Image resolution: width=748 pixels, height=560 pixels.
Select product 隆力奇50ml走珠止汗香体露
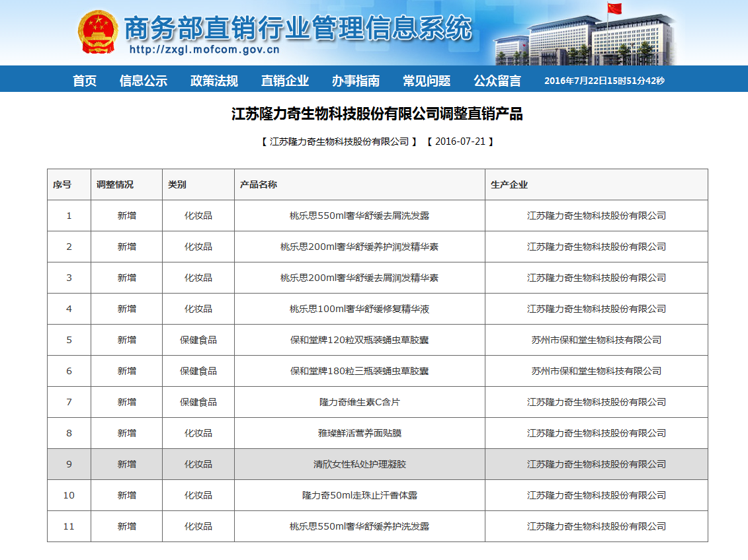[359, 495]
